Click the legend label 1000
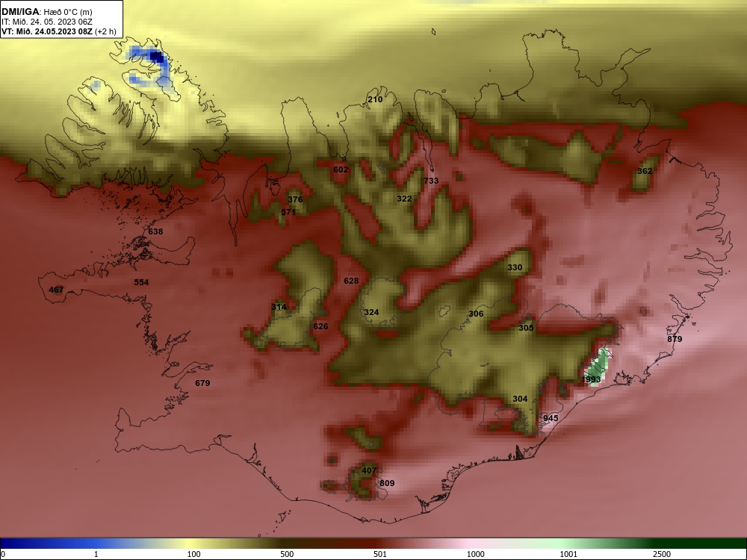The height and width of the screenshot is (560, 747). point(475,554)
